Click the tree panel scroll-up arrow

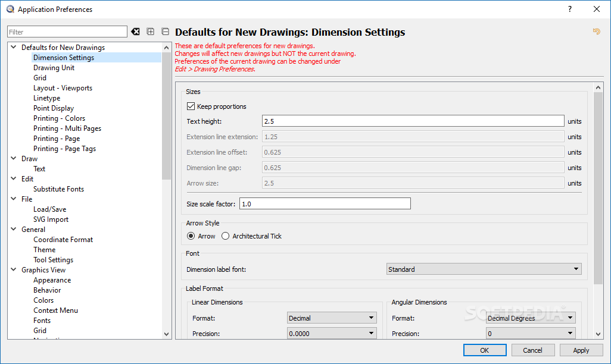166,48
